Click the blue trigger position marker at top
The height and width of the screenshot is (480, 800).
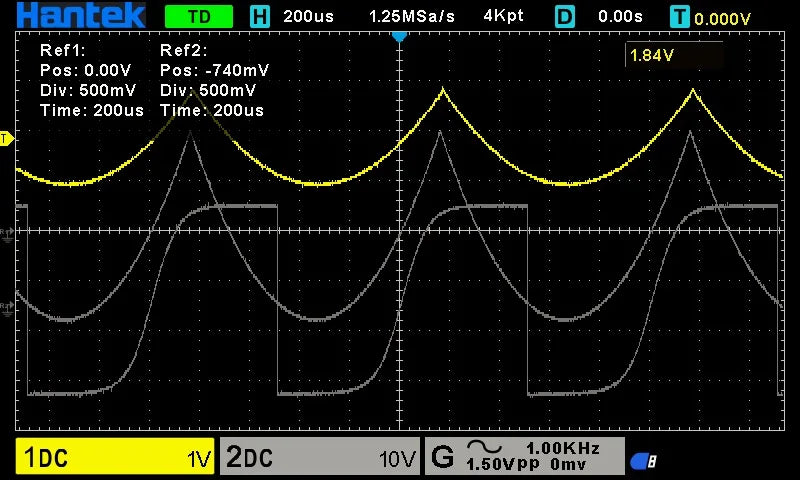point(399,37)
